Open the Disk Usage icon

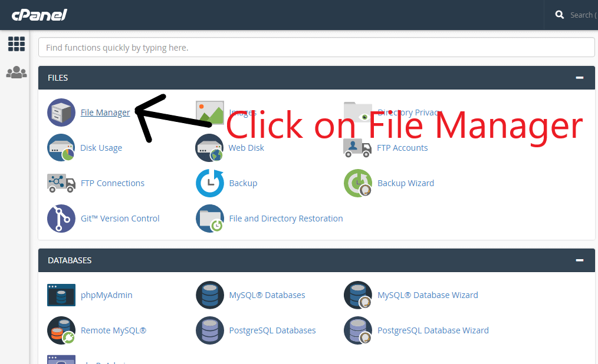pos(61,148)
